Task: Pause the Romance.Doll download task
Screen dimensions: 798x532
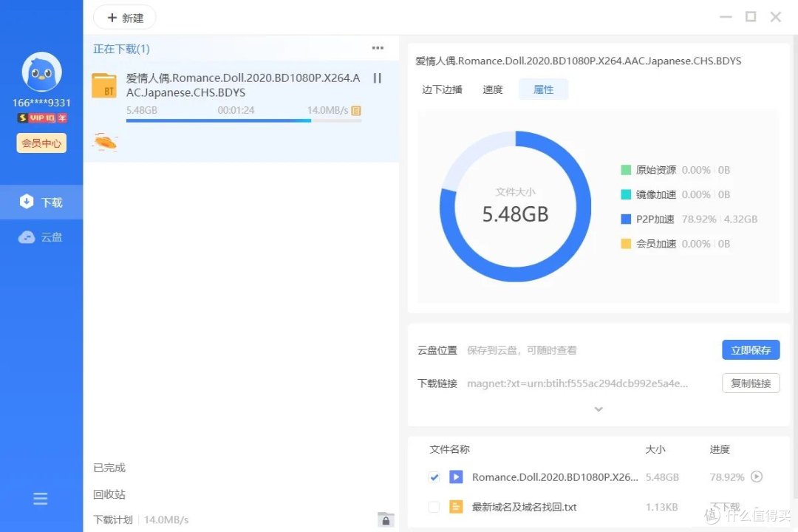Action: click(x=377, y=78)
